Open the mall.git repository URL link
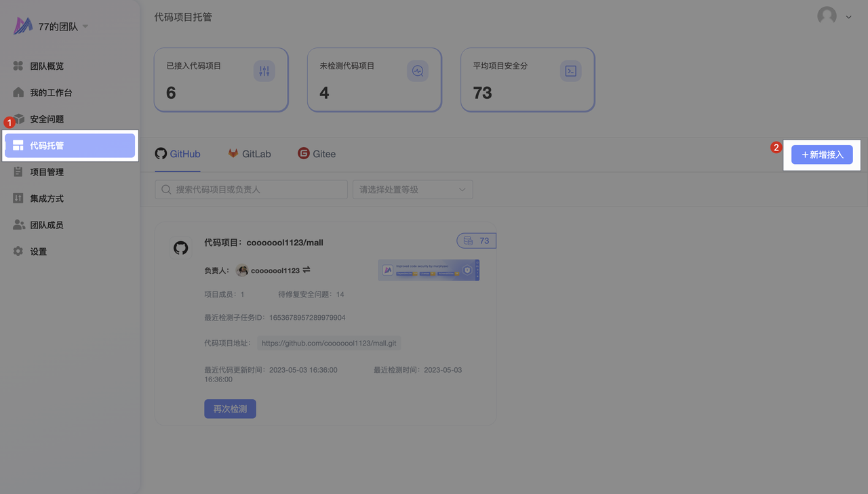The height and width of the screenshot is (494, 868). [x=329, y=344]
